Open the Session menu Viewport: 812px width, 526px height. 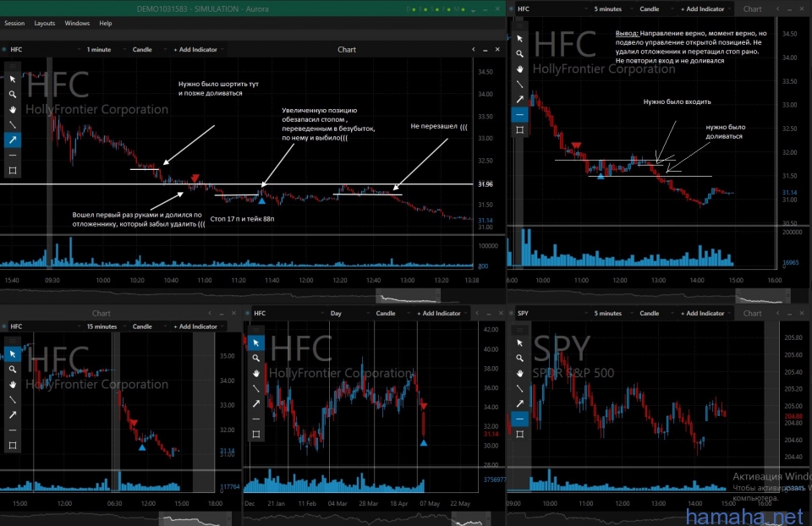(x=14, y=24)
